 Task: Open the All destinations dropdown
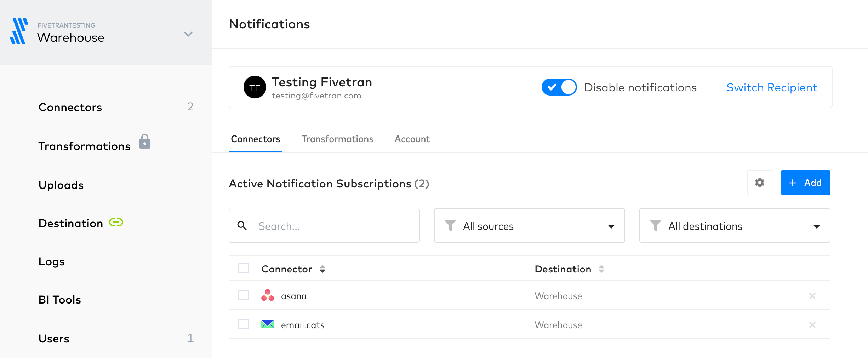coord(735,226)
